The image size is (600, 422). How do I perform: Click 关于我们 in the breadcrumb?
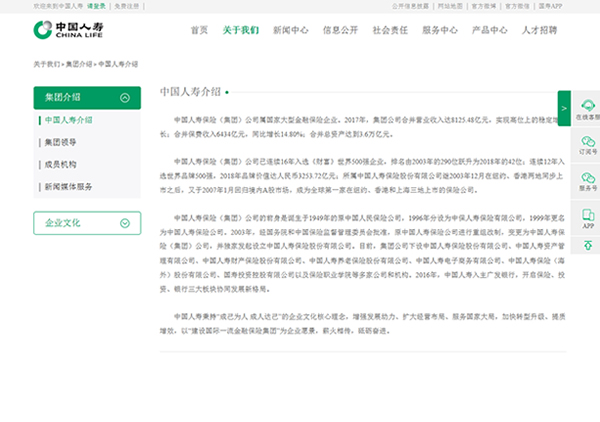pos(47,64)
